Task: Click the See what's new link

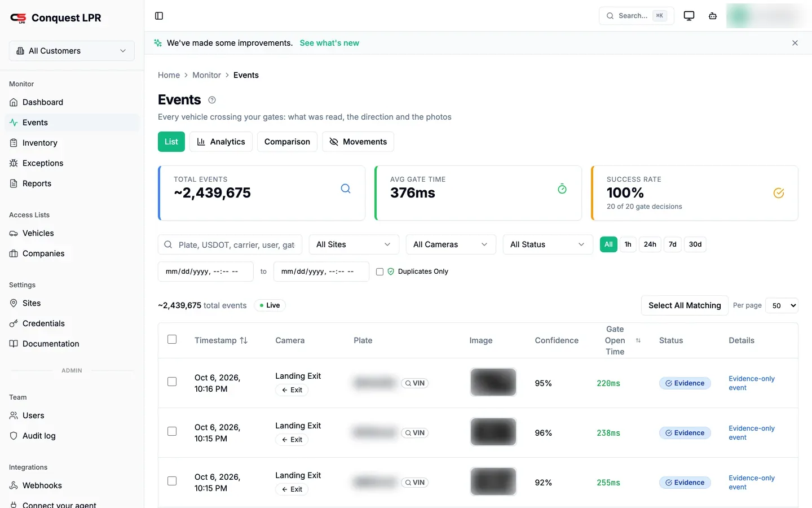Action: pyautogui.click(x=329, y=43)
